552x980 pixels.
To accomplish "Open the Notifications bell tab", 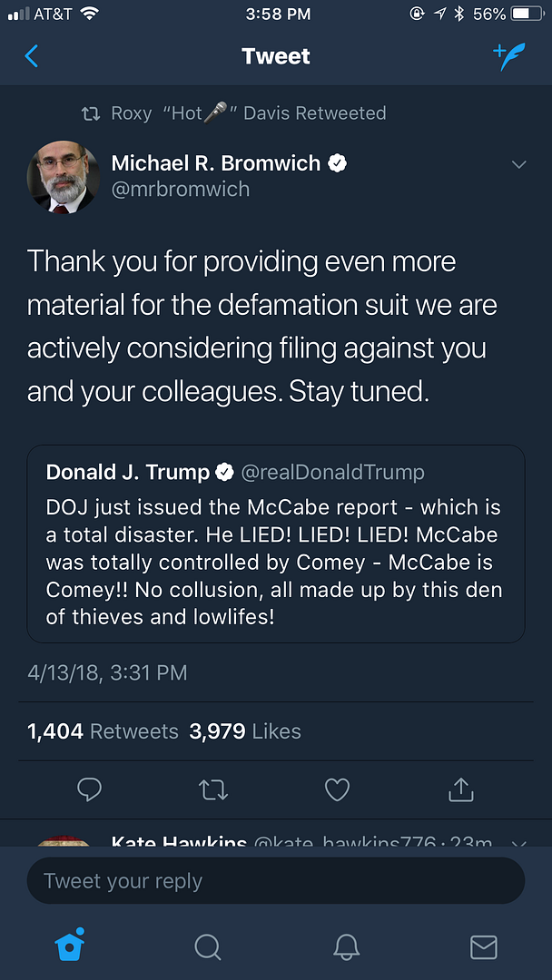I will click(346, 946).
